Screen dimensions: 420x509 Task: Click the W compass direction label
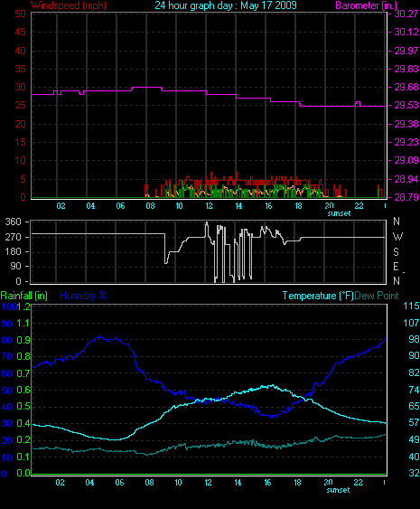tap(397, 237)
